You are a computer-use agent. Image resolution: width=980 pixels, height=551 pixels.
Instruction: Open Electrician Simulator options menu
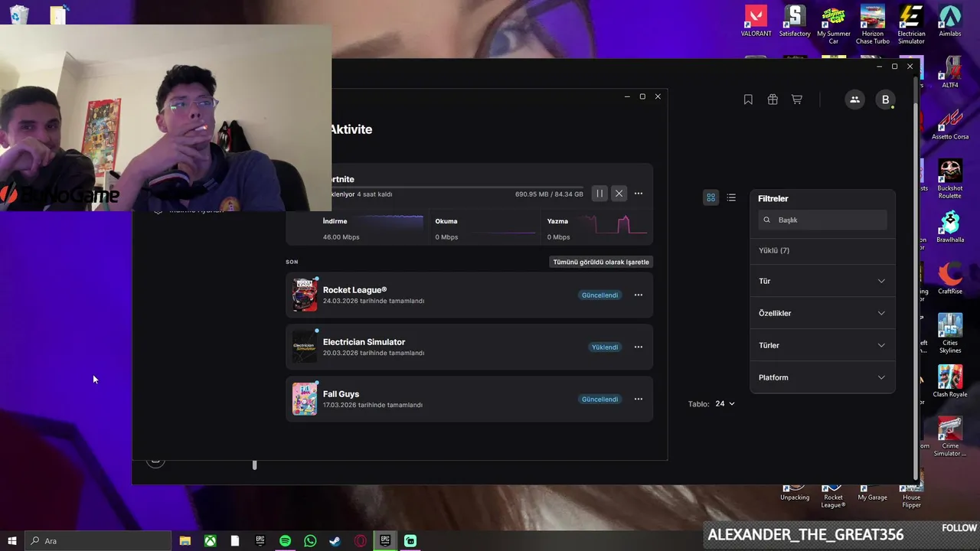pyautogui.click(x=639, y=347)
